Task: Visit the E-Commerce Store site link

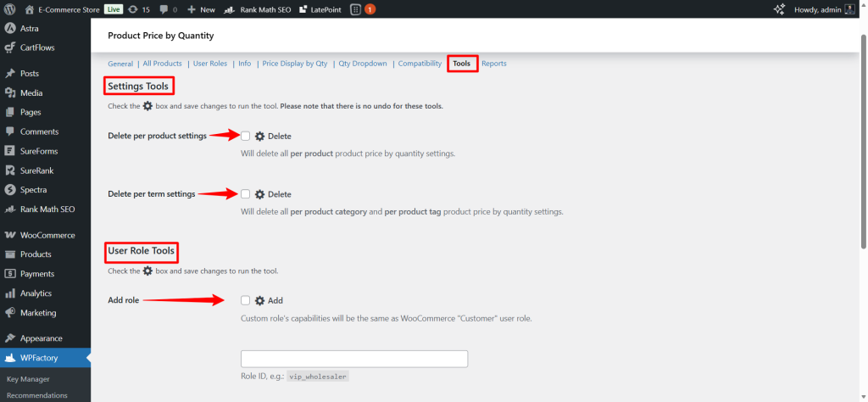Action: 63,8
